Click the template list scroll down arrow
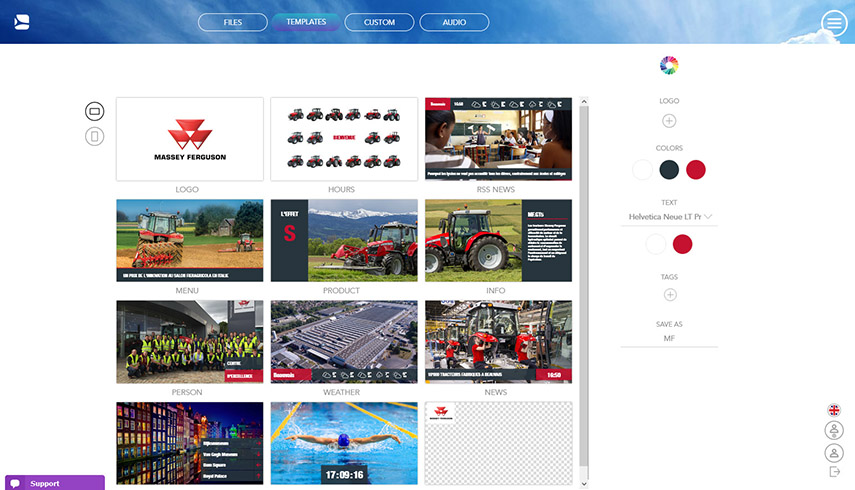The height and width of the screenshot is (490, 855). click(584, 483)
